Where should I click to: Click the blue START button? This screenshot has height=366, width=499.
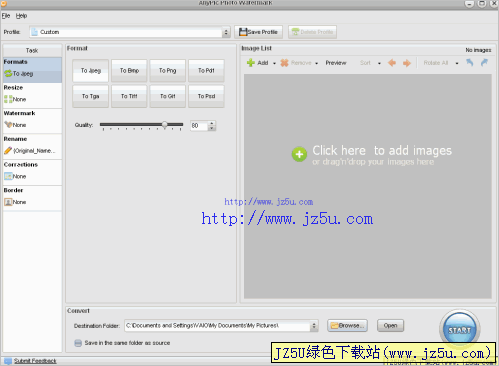tap(460, 330)
